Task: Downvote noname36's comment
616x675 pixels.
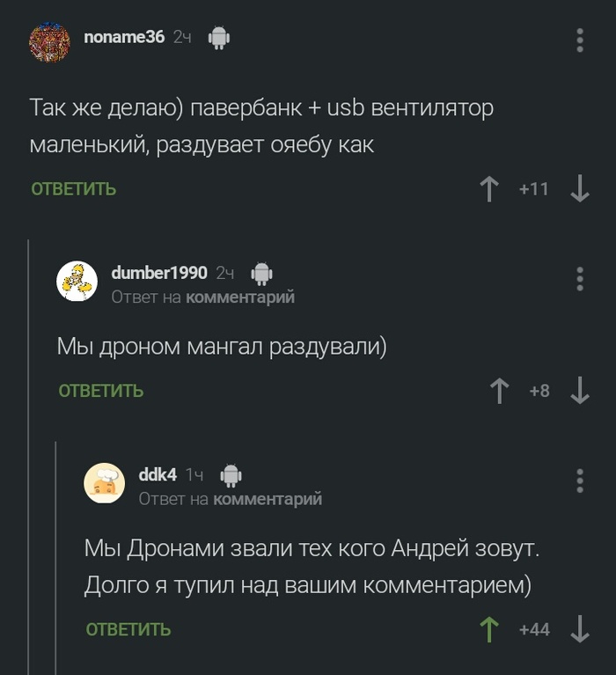Action: (x=579, y=188)
